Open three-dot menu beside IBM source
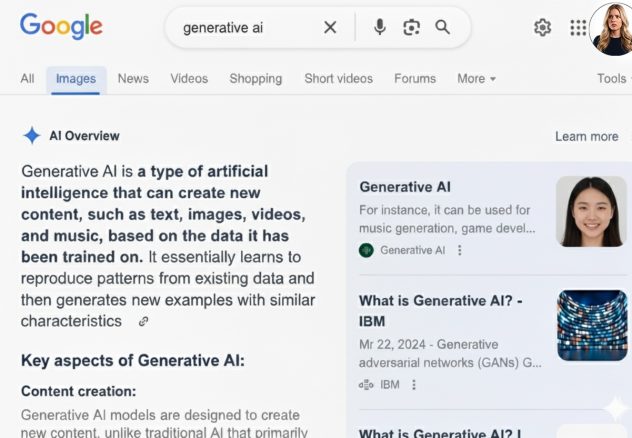Viewport: 632px width, 438px height. pos(414,385)
